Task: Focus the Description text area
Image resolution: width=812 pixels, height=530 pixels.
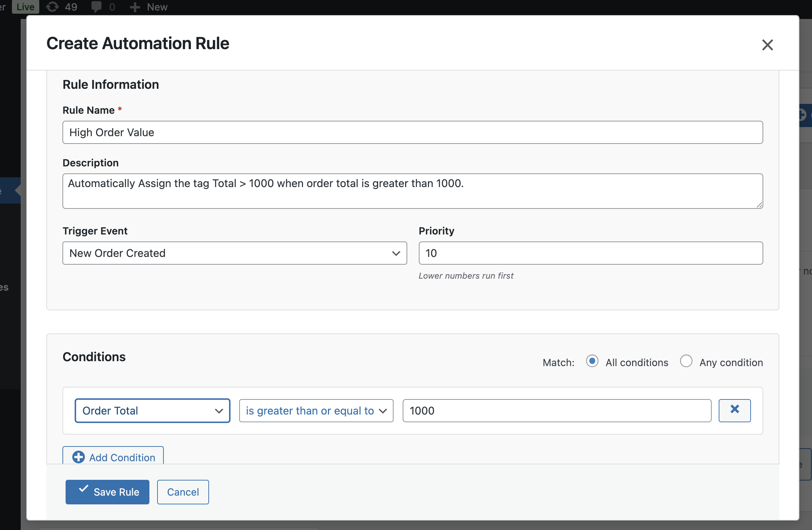Action: (412, 191)
